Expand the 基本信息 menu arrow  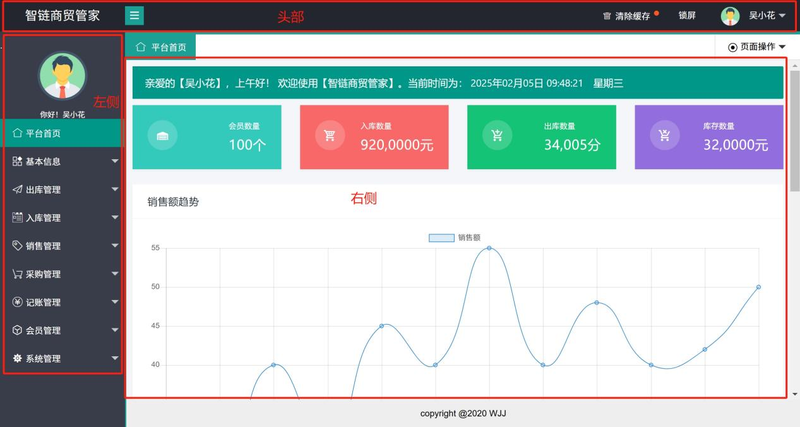[115, 161]
